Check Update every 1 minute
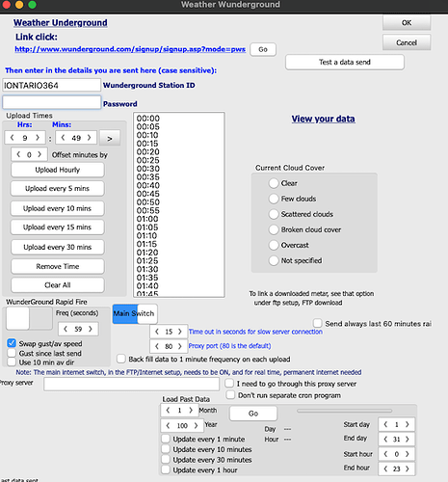The width and height of the screenshot is (448, 482). tap(166, 439)
